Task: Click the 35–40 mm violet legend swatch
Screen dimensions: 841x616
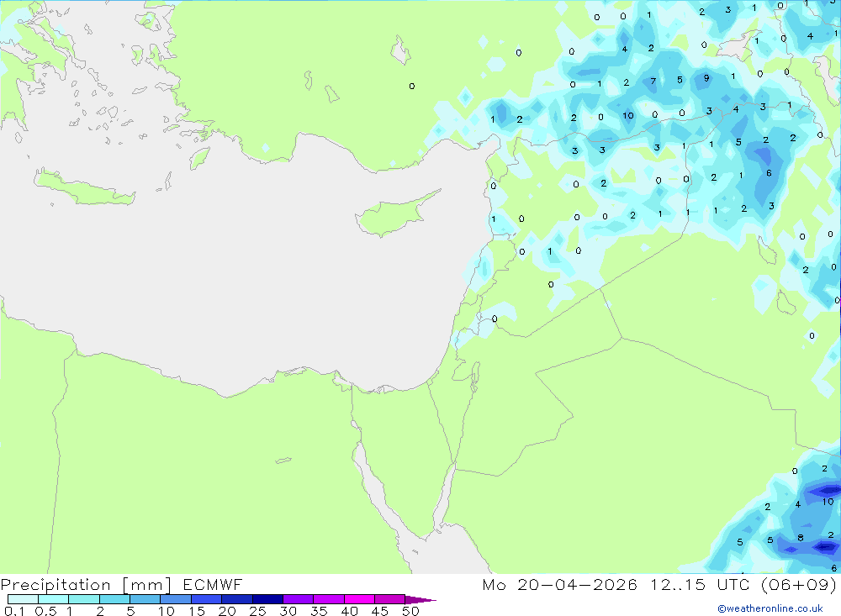Action: 328,599
